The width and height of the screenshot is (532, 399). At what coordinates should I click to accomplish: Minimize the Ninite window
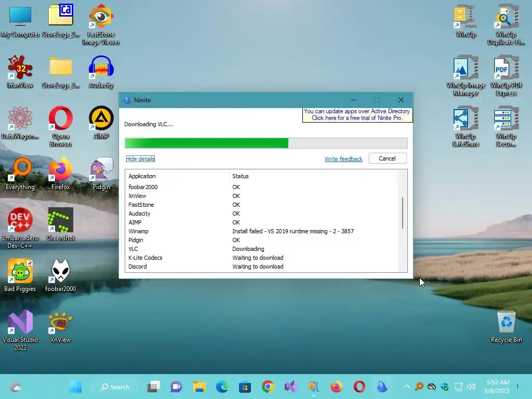(x=353, y=100)
